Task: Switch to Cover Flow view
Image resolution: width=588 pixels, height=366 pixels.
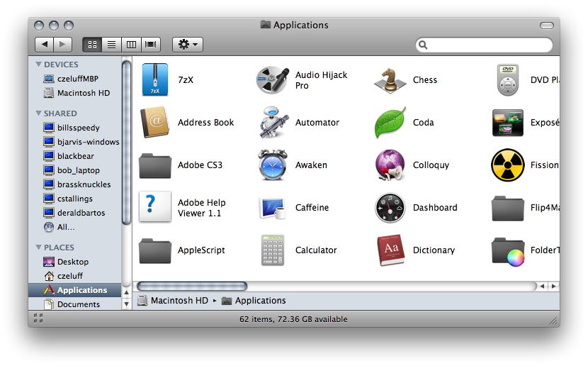Action: (x=151, y=45)
